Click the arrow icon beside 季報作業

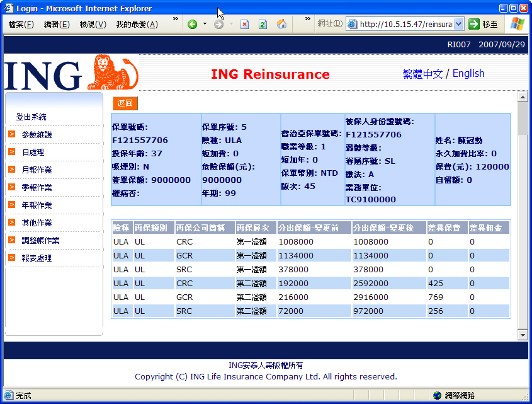tap(12, 187)
